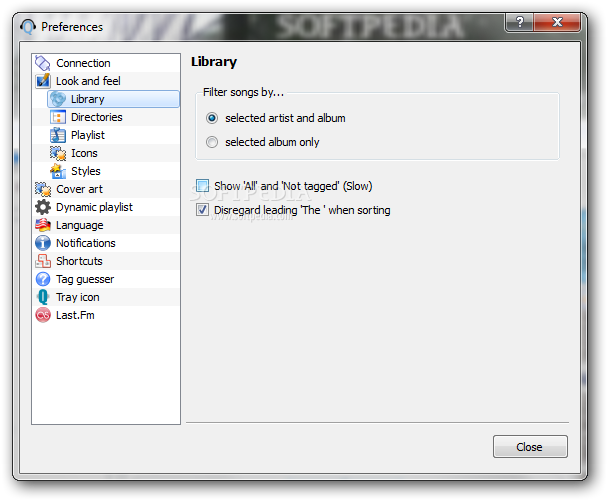Click the title bar help question mark button
The width and height of the screenshot is (608, 501).
(520, 22)
